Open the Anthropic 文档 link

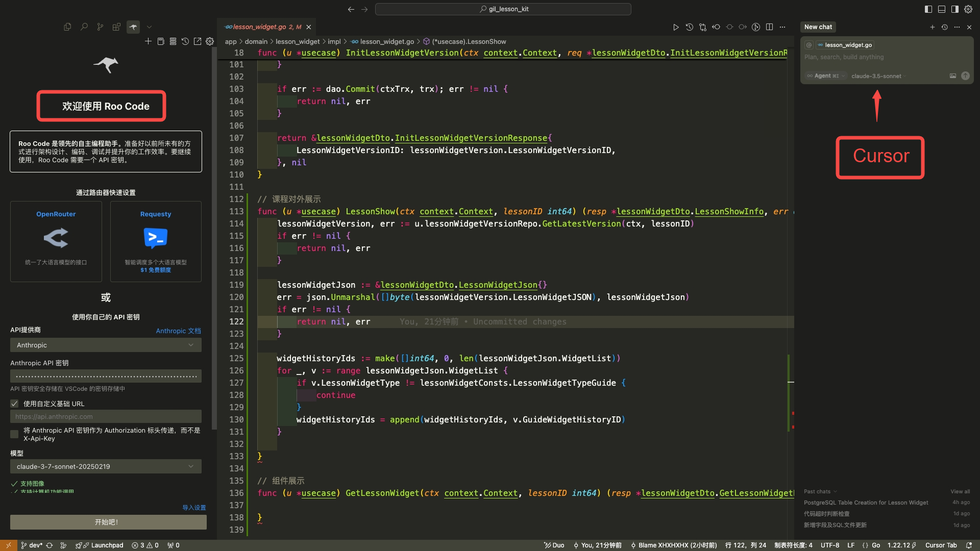point(178,331)
